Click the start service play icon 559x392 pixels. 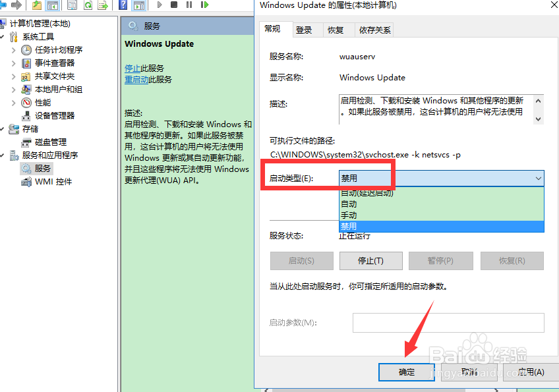(x=160, y=5)
